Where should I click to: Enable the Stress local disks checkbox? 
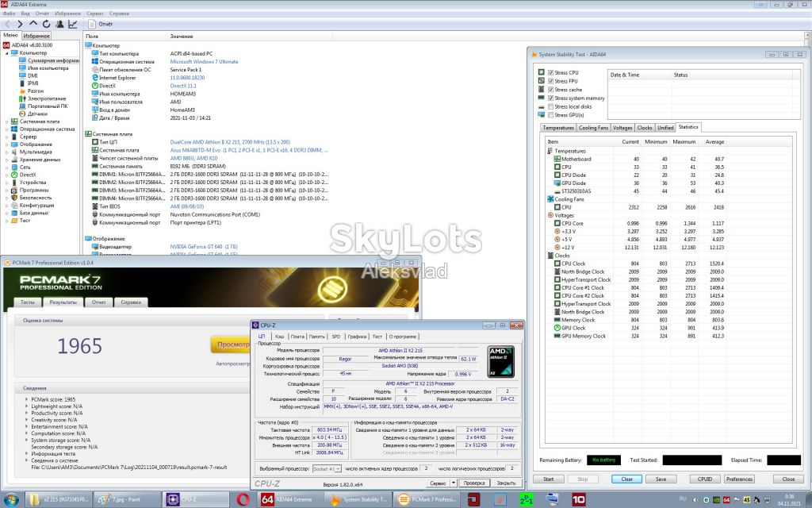(550, 106)
